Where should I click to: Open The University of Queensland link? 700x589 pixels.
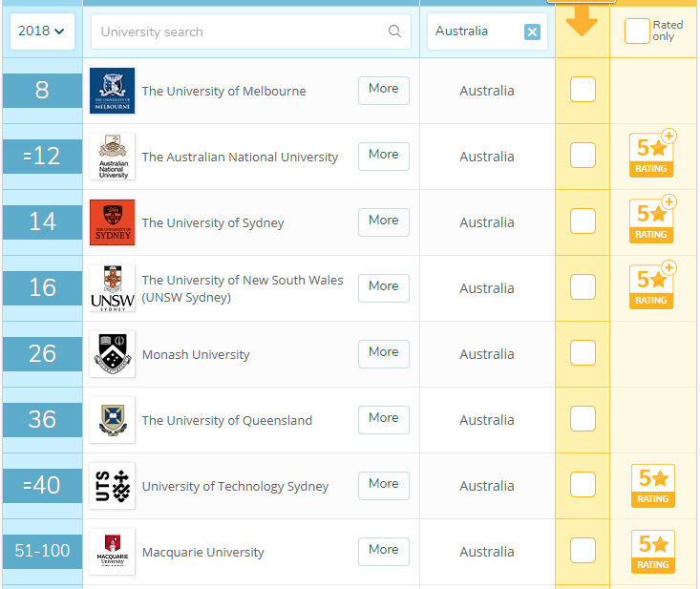tap(226, 420)
